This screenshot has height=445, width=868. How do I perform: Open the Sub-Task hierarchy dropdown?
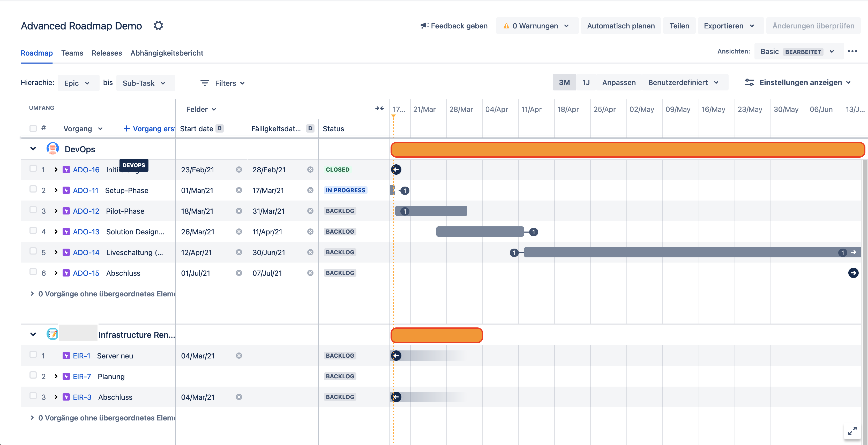click(145, 83)
